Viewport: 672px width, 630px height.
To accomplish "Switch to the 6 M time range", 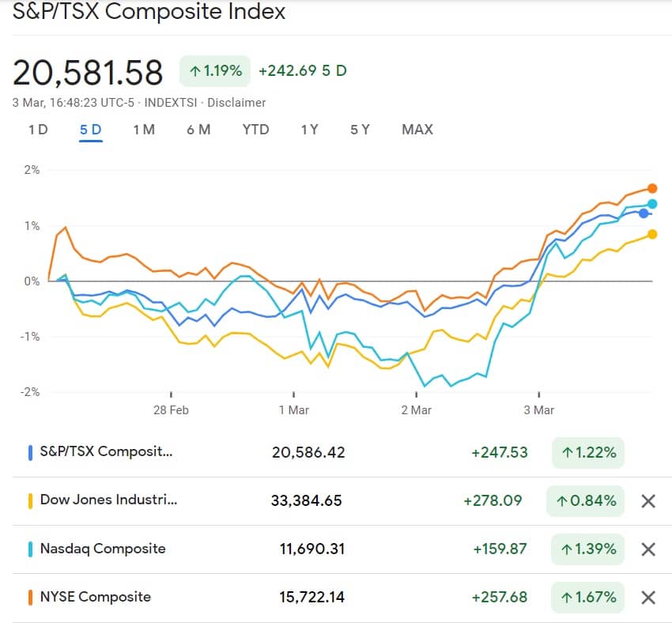I will pyautogui.click(x=198, y=130).
